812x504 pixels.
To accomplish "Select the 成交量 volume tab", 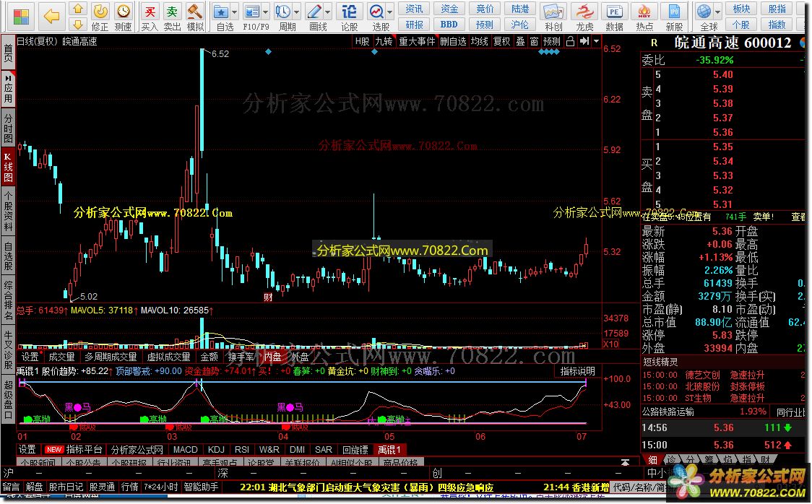I will pyautogui.click(x=61, y=357).
